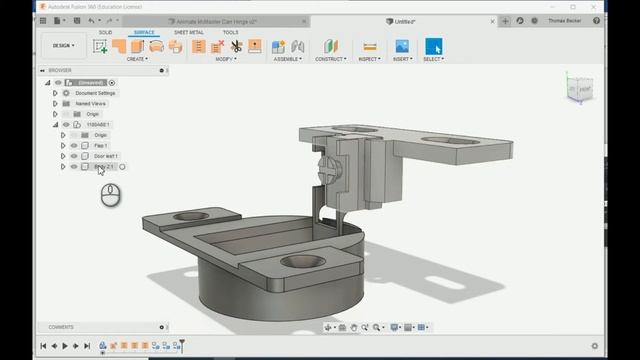The height and width of the screenshot is (360, 640).
Task: Click the Offset Plane icon in Construct
Action: 331,47
